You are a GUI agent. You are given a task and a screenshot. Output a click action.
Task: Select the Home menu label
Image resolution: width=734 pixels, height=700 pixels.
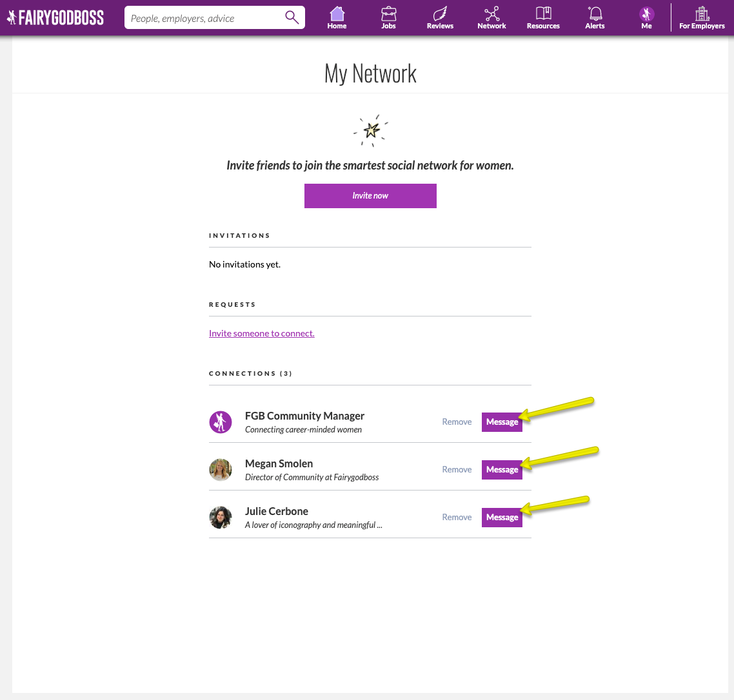coord(337,26)
